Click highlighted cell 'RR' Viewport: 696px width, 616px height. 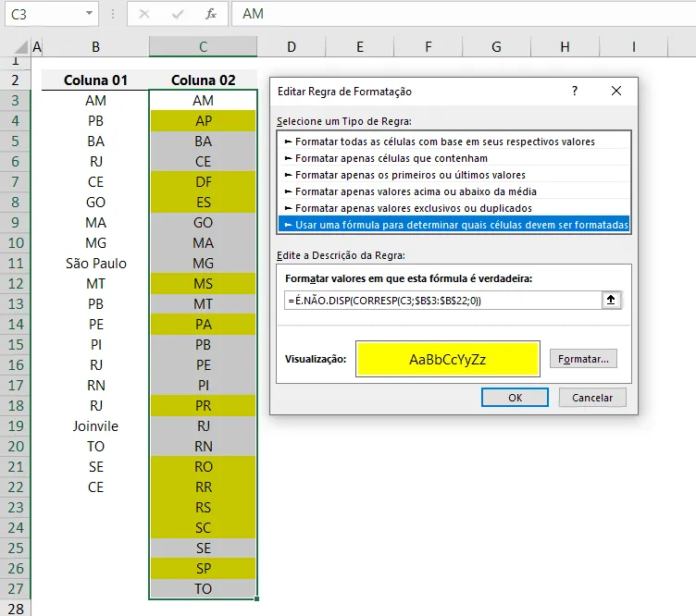(203, 487)
